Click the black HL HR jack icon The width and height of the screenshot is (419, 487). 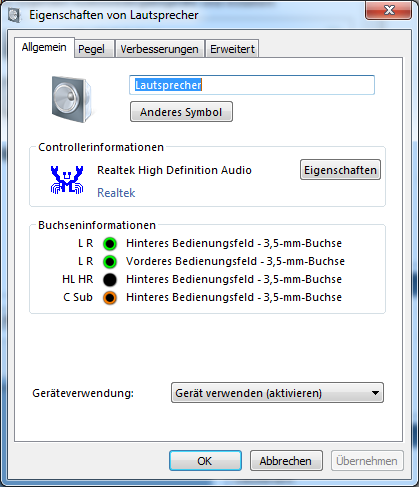pos(110,280)
